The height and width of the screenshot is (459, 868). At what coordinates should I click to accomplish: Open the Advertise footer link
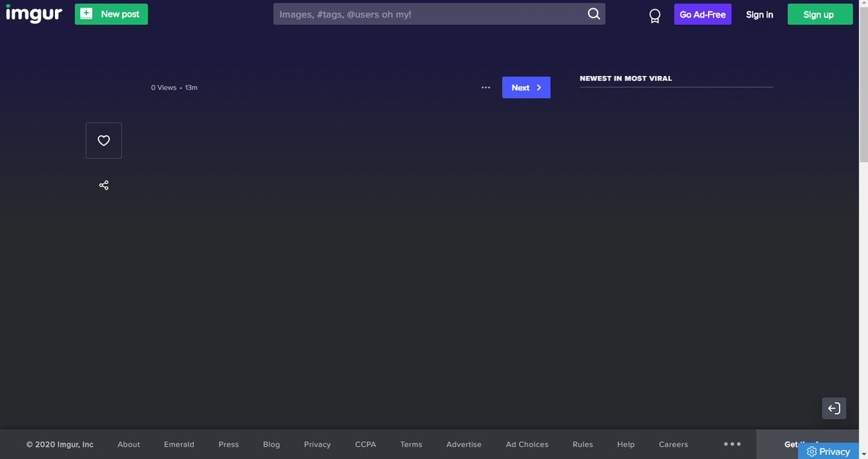(x=464, y=445)
